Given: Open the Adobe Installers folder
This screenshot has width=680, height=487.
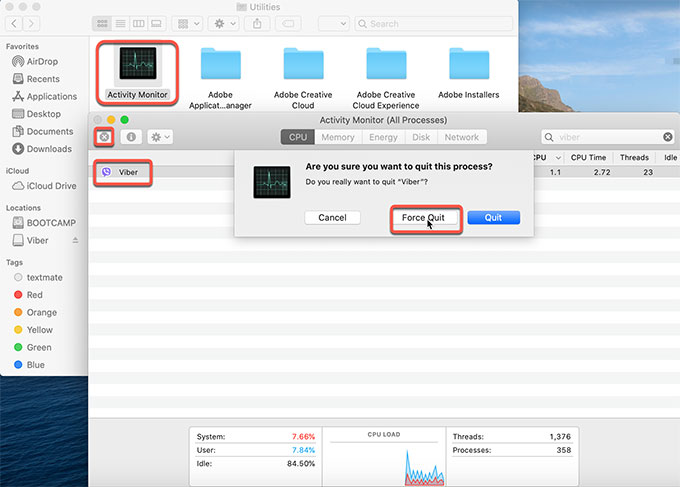Looking at the screenshot, I should click(469, 64).
